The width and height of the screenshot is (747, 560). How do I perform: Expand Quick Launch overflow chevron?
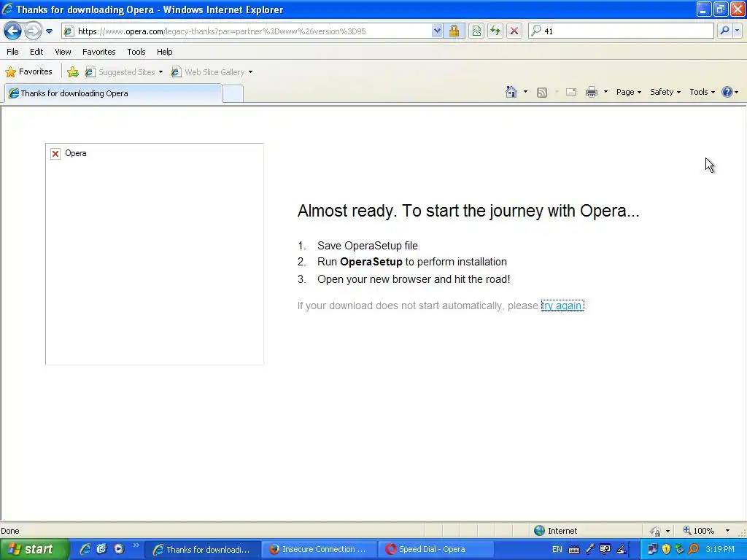136,545
